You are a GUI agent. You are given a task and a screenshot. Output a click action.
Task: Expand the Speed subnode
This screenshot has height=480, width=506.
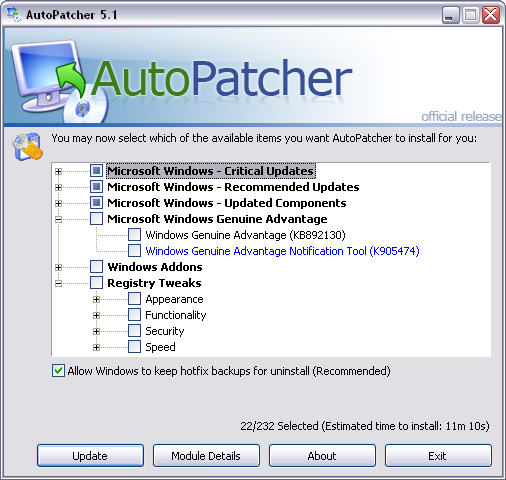tap(96, 347)
